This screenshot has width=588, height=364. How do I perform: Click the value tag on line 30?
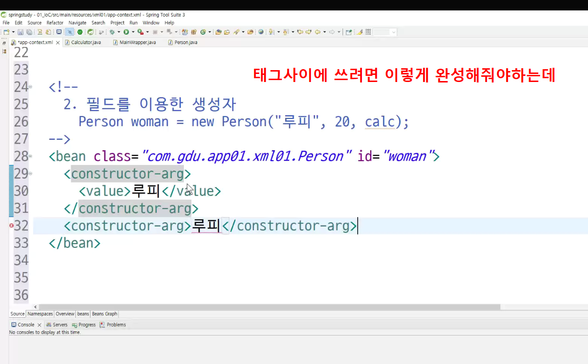104,191
